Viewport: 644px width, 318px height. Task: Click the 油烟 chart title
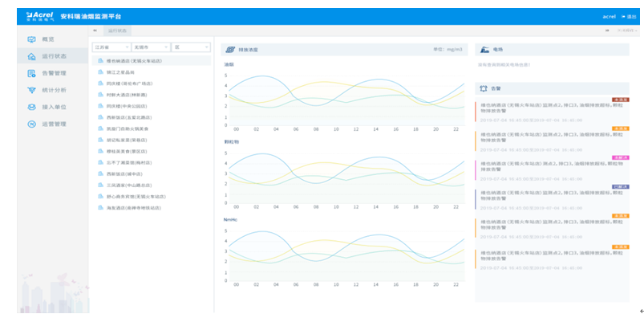tap(229, 64)
